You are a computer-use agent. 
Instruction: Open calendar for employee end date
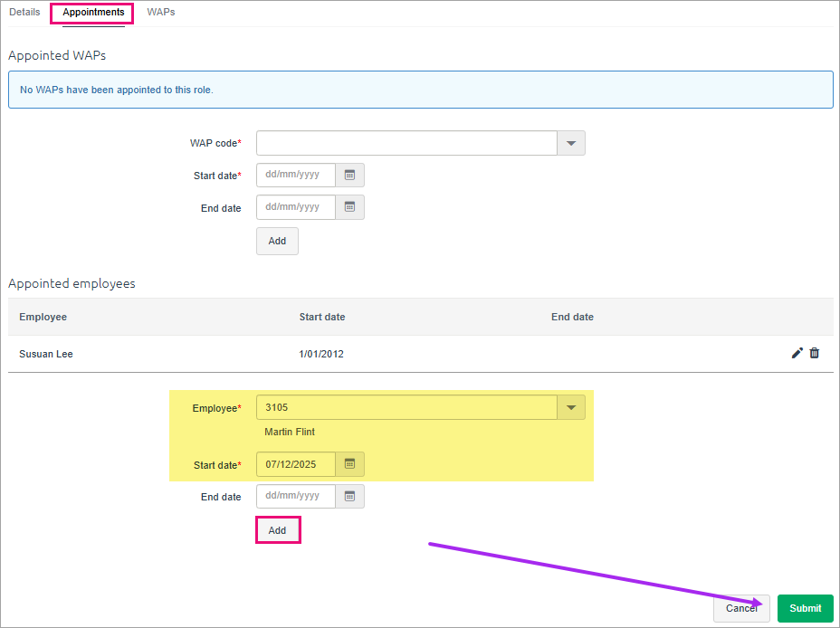tap(349, 496)
